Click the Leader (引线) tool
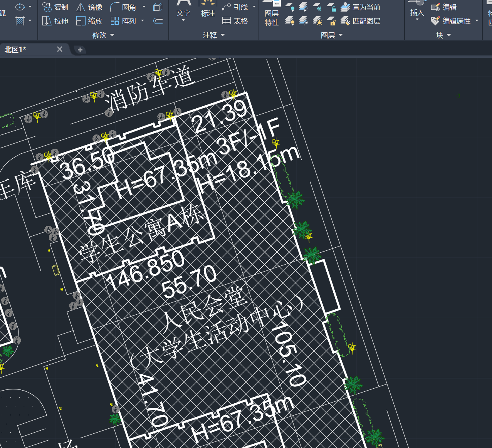492x448 pixels. point(235,7)
